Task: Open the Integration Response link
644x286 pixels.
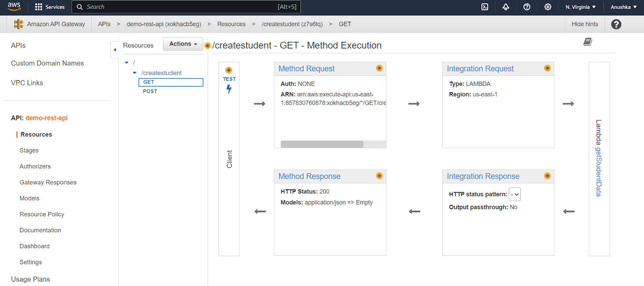Action: click(x=483, y=176)
